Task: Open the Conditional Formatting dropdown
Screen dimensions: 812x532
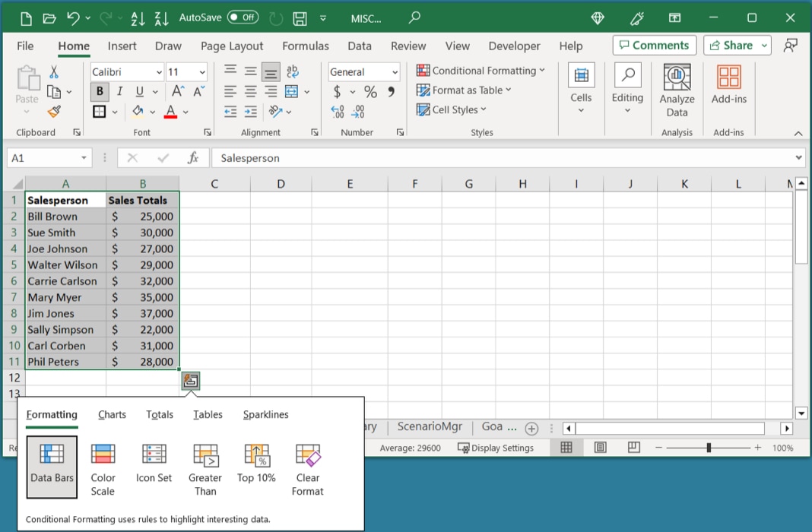Action: pos(481,70)
